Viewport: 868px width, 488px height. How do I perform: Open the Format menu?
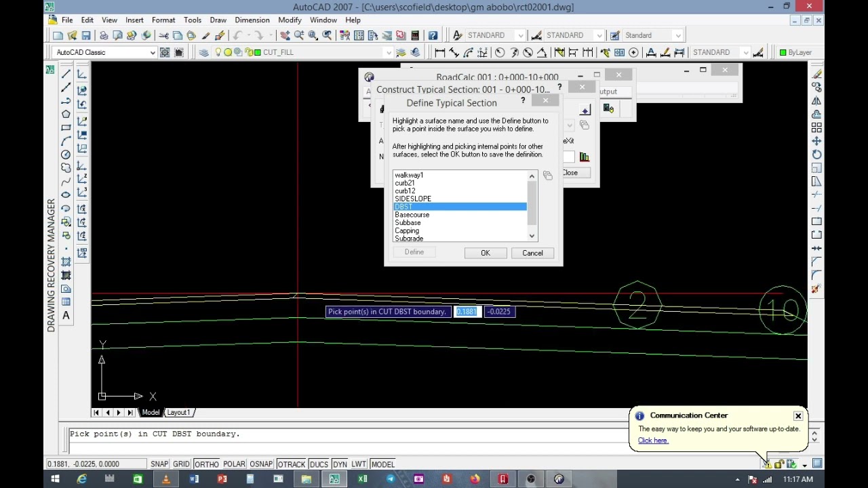point(163,20)
